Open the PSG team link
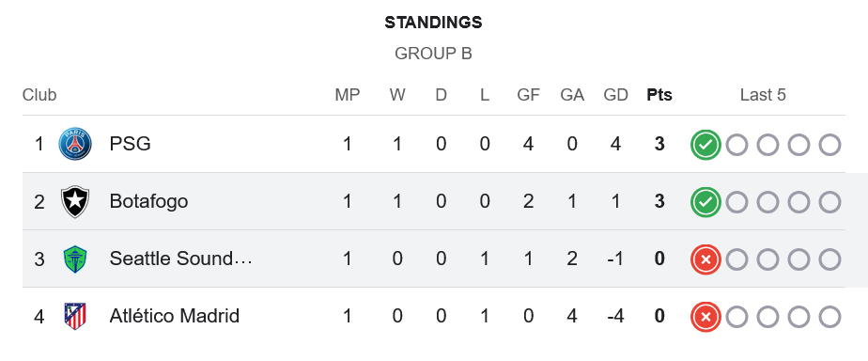The width and height of the screenshot is (868, 361). (130, 144)
